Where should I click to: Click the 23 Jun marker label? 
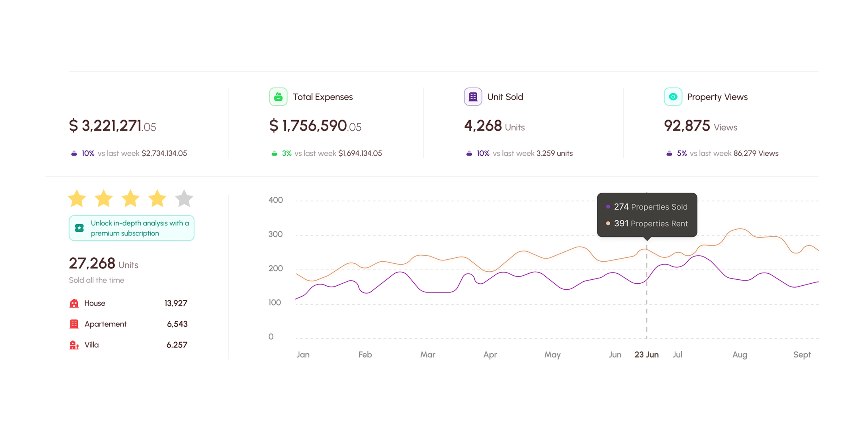point(646,354)
